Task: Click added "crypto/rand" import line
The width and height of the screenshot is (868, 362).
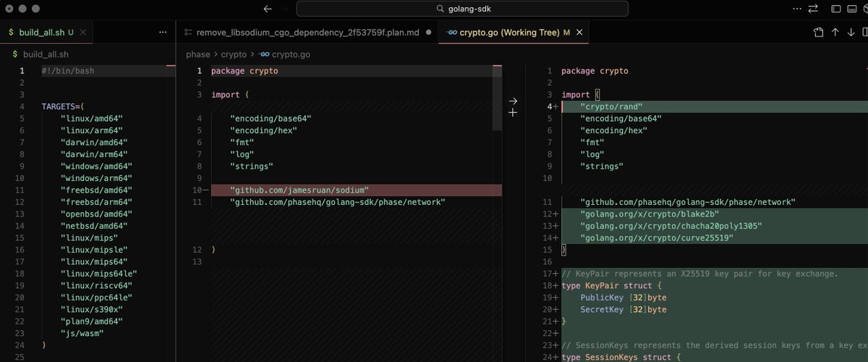Action: coord(715,106)
